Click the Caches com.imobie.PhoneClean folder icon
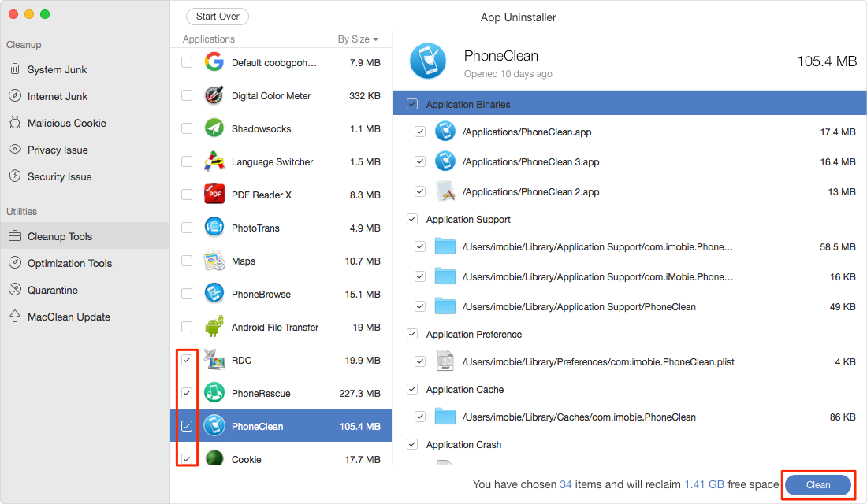The image size is (867, 504). pyautogui.click(x=445, y=416)
